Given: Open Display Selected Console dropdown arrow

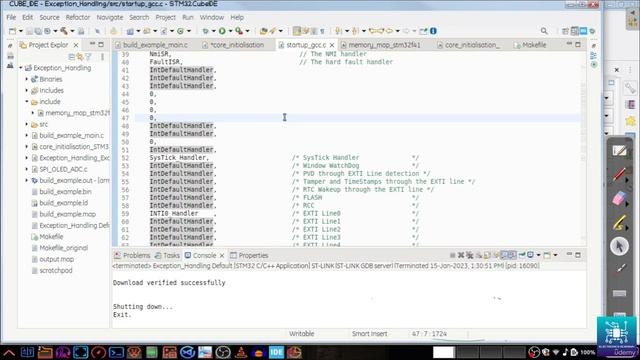Looking at the screenshot, I should point(538,255).
